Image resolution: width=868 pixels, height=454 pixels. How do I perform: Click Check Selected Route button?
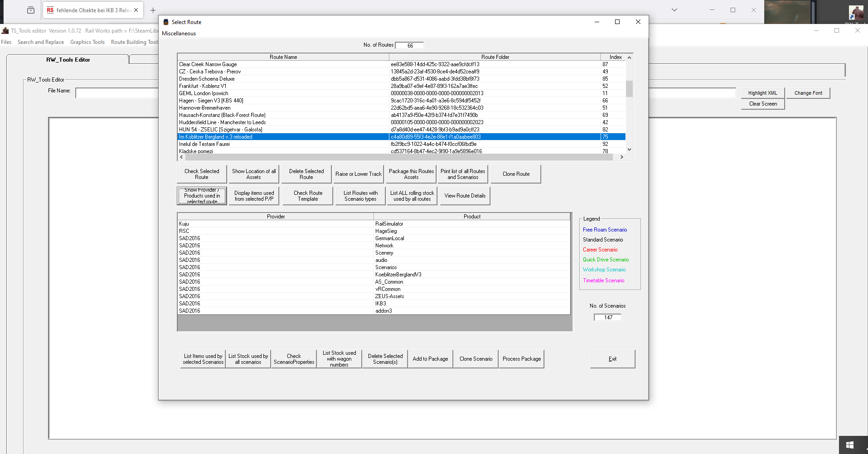(202, 174)
